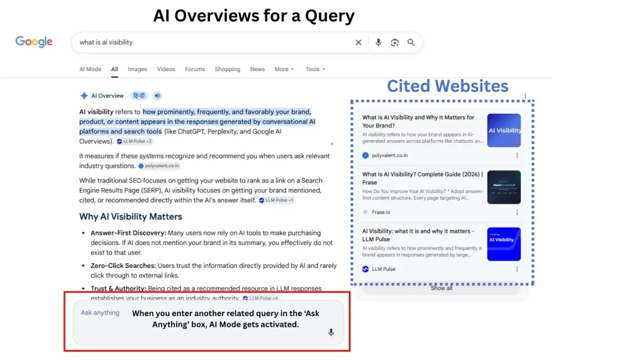The width and height of the screenshot is (644, 362).
Task: Click polyvalent.co.in favicon in cited card
Action: point(365,156)
